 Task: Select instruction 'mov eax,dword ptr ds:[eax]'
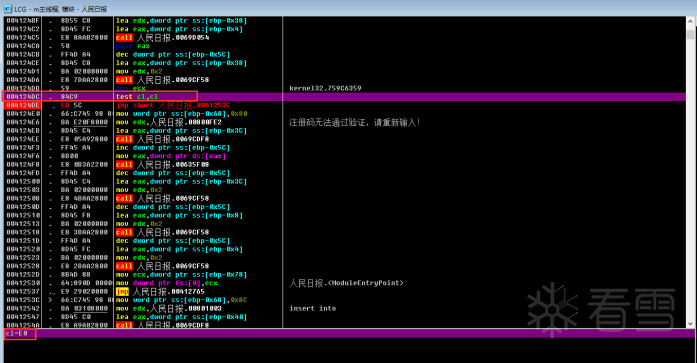[171, 156]
